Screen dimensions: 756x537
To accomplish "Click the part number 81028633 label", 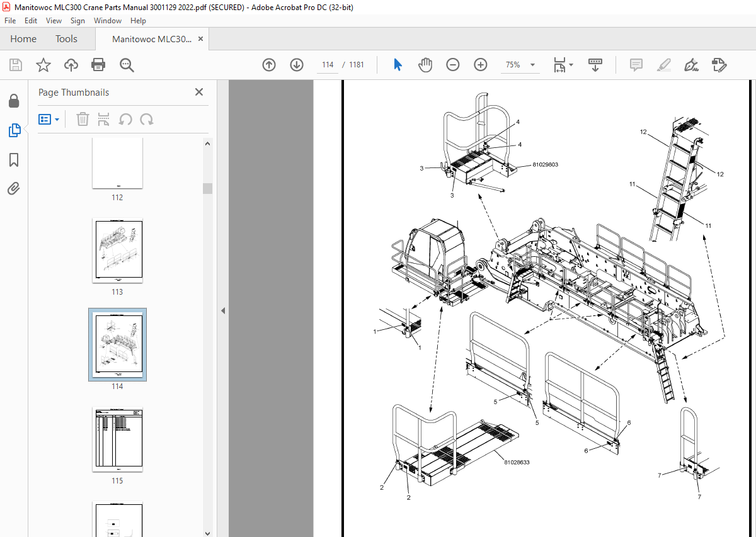I will coord(517,462).
